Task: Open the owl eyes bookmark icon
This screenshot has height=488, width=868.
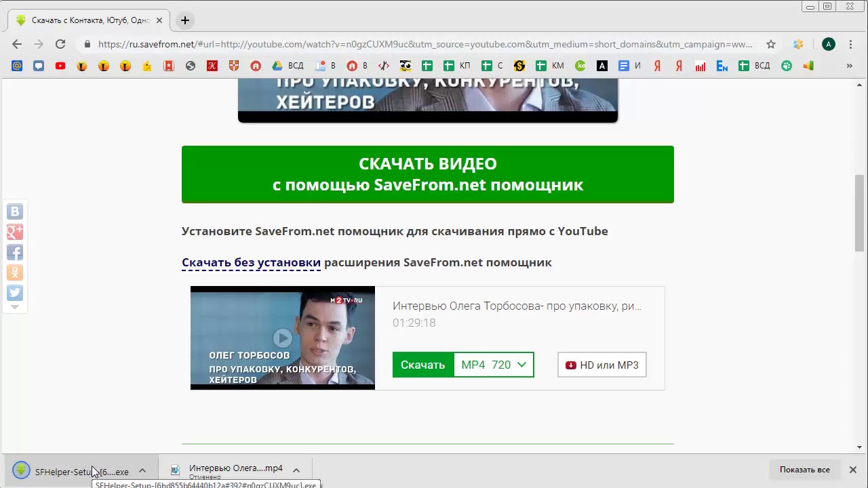Action: point(406,66)
